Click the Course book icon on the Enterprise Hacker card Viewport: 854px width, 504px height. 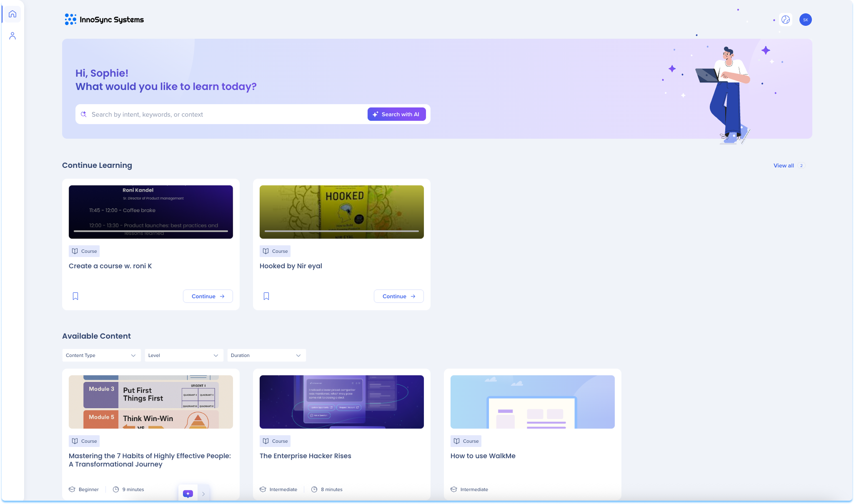click(265, 441)
